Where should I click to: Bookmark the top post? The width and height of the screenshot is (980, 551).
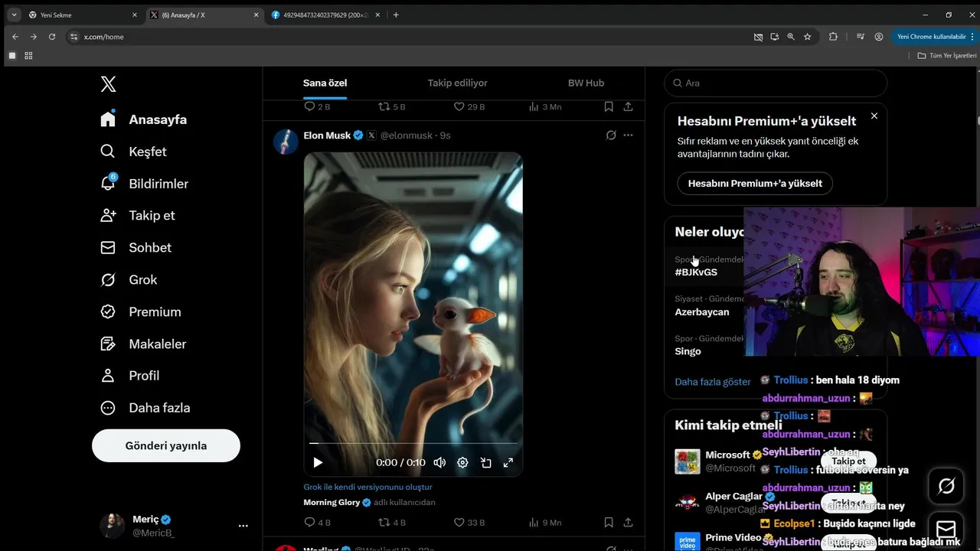point(609,106)
